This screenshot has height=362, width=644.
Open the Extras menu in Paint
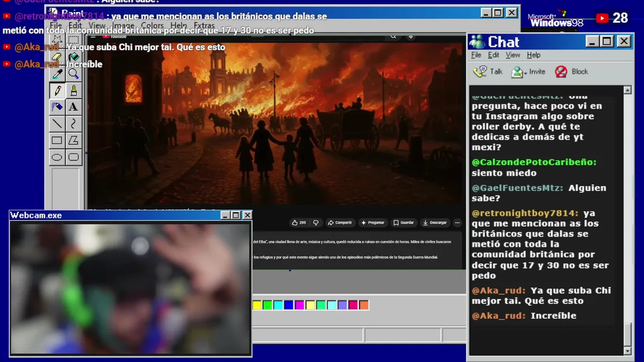point(204,26)
